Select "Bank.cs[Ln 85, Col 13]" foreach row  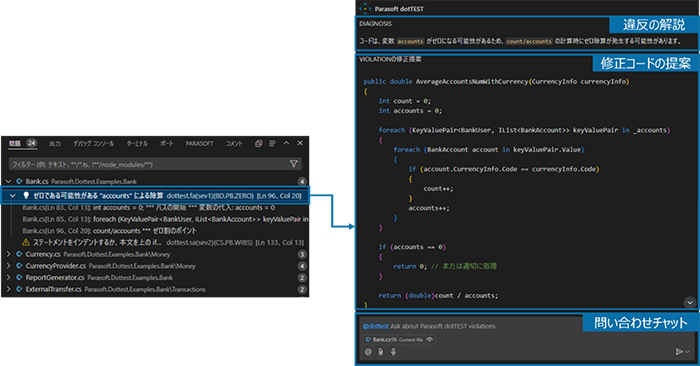(165, 219)
